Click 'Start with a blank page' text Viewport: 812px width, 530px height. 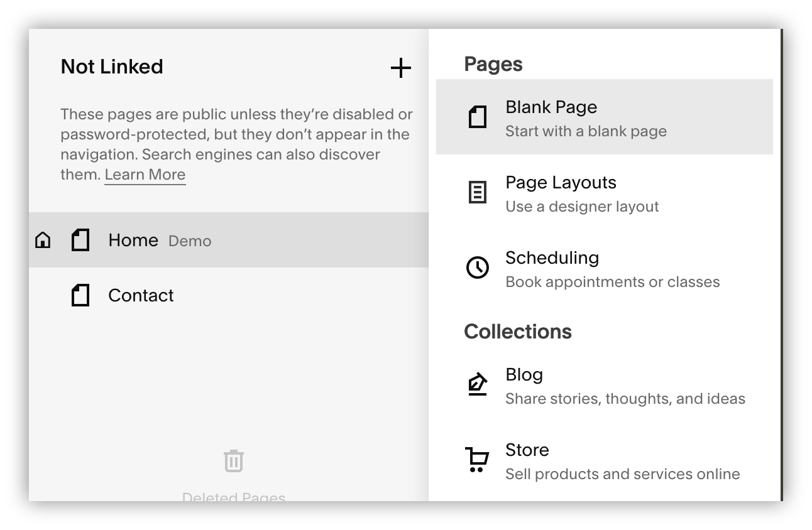[586, 131]
